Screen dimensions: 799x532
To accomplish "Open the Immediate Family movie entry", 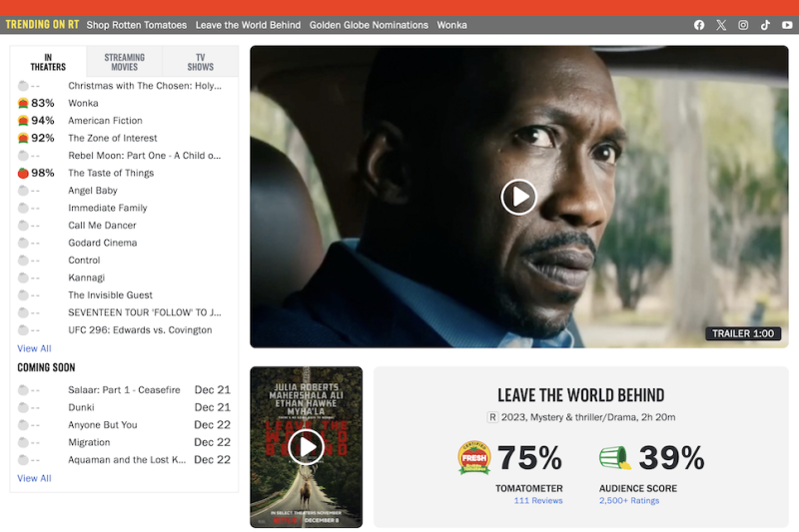I will coord(108,208).
